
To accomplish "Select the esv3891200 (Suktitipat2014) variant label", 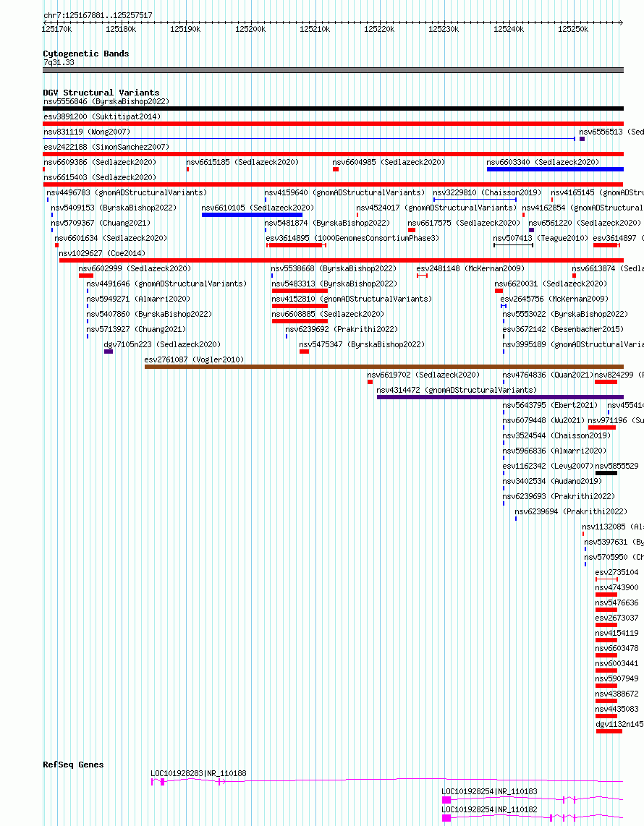I will coord(102,116).
